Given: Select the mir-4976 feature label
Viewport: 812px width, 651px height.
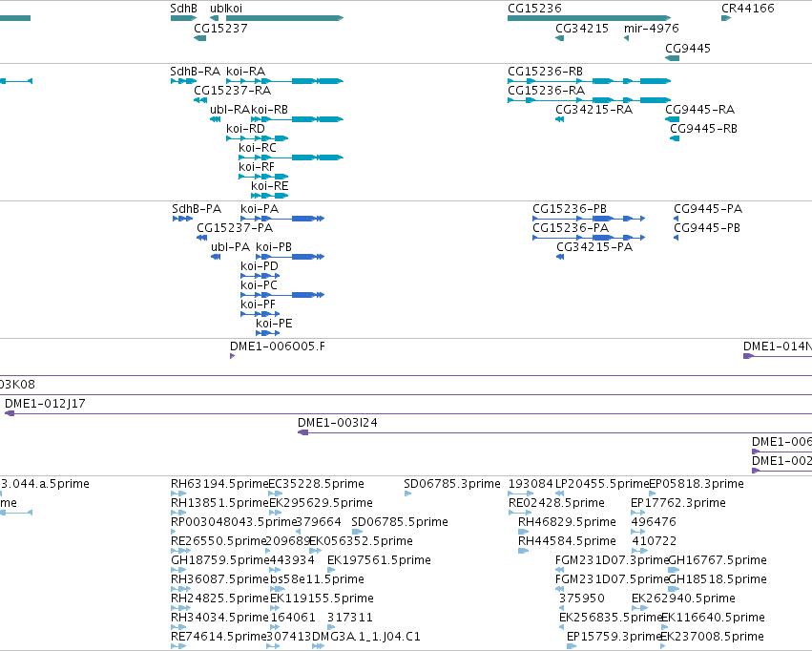Looking at the screenshot, I should pyautogui.click(x=651, y=29).
